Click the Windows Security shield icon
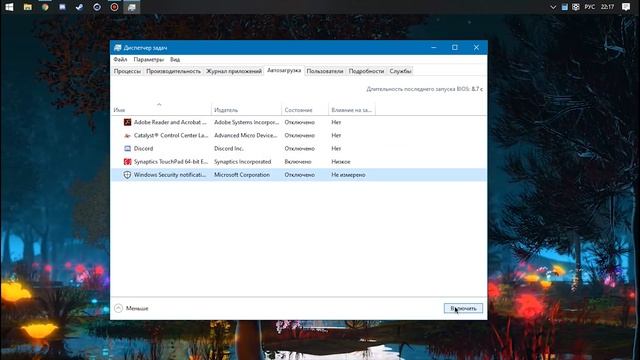The image size is (640, 360). 127,175
